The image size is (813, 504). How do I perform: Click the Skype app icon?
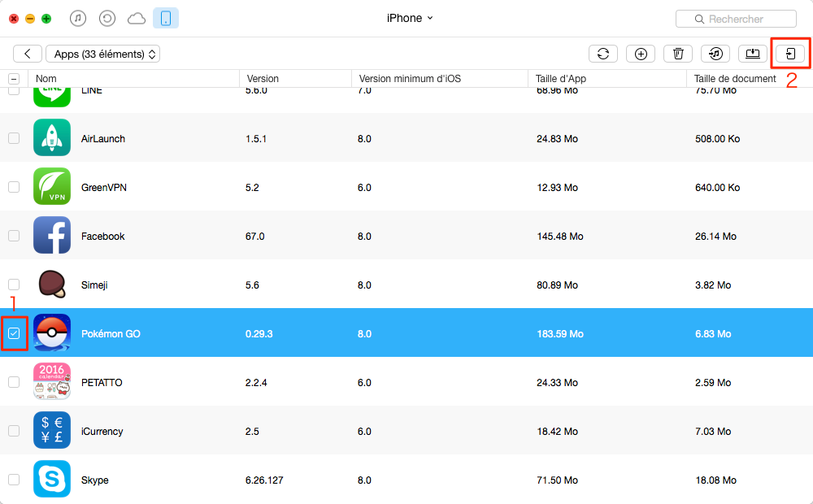click(52, 479)
